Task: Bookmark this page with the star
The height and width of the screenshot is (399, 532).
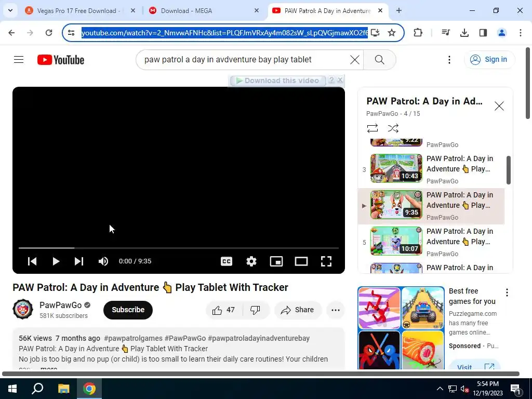Action: (392, 33)
